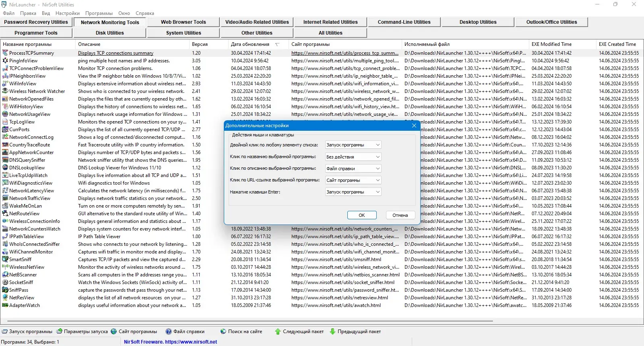Viewport: 644px width, 346px height.
Task: Switch to Web Browser Tools tab
Action: 183,22
